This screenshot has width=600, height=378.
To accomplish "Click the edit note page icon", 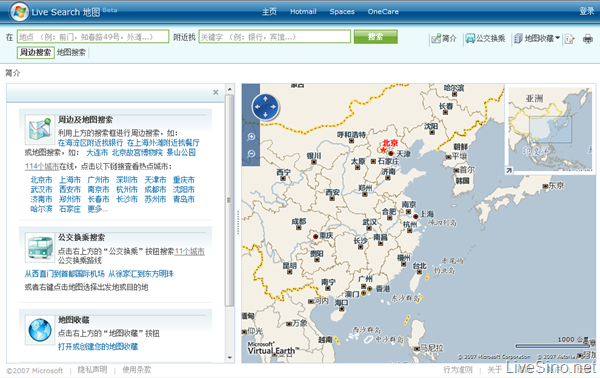I will 569,39.
